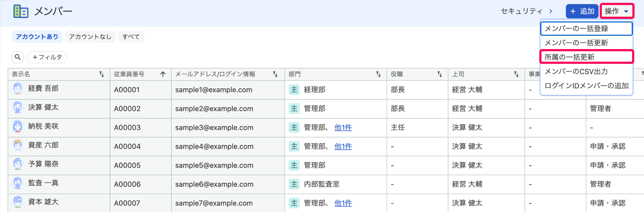Click email sample2@example.com
Screen dimensions: 644x212
click(214, 109)
